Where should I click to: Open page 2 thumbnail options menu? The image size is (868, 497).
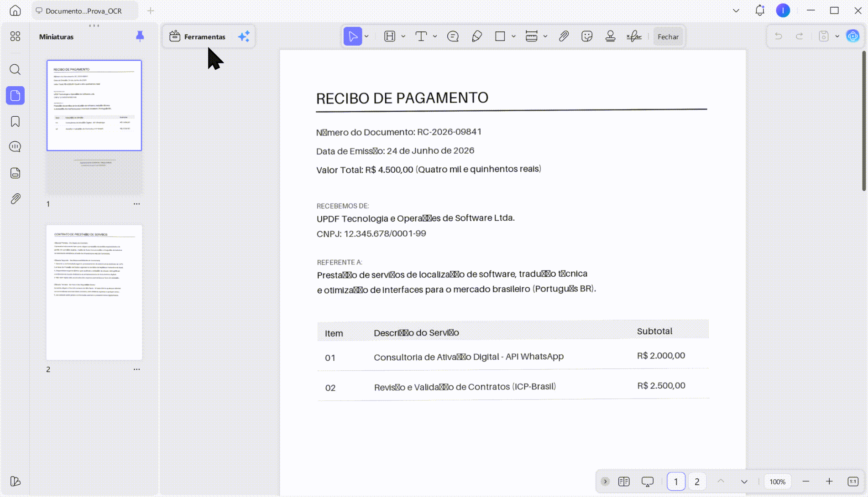pyautogui.click(x=136, y=369)
